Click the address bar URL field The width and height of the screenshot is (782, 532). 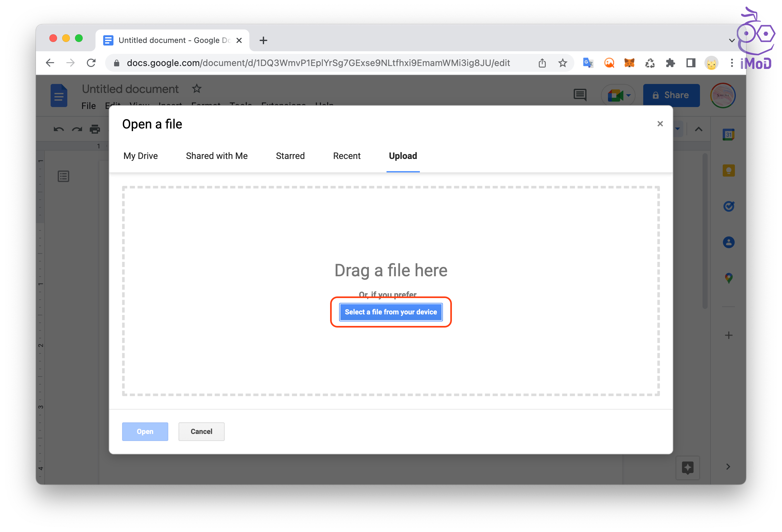(x=318, y=63)
